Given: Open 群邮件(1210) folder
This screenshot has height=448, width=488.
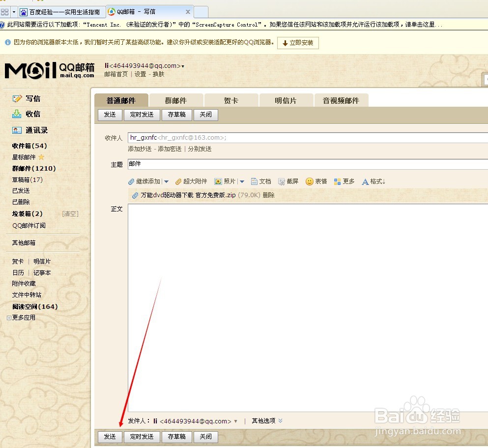Looking at the screenshot, I should click(x=34, y=168).
